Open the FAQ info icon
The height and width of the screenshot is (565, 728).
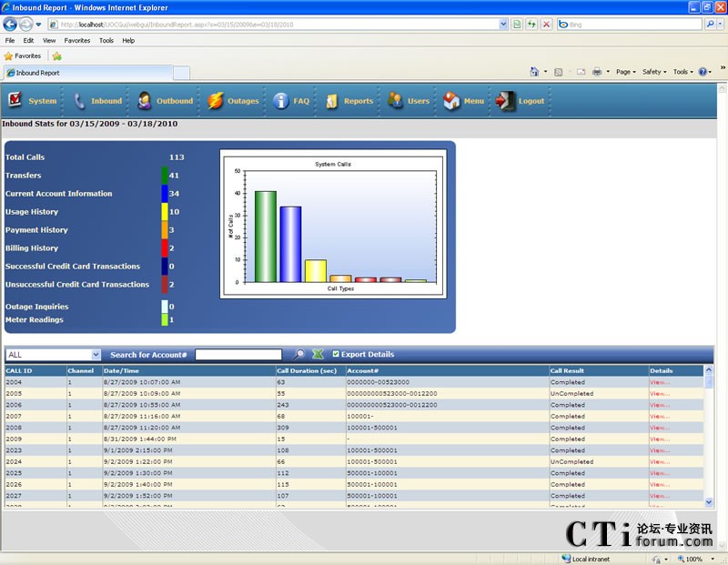[x=281, y=101]
